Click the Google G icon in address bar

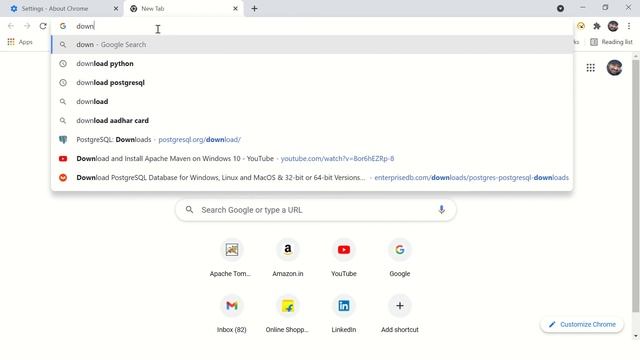pos(63,26)
